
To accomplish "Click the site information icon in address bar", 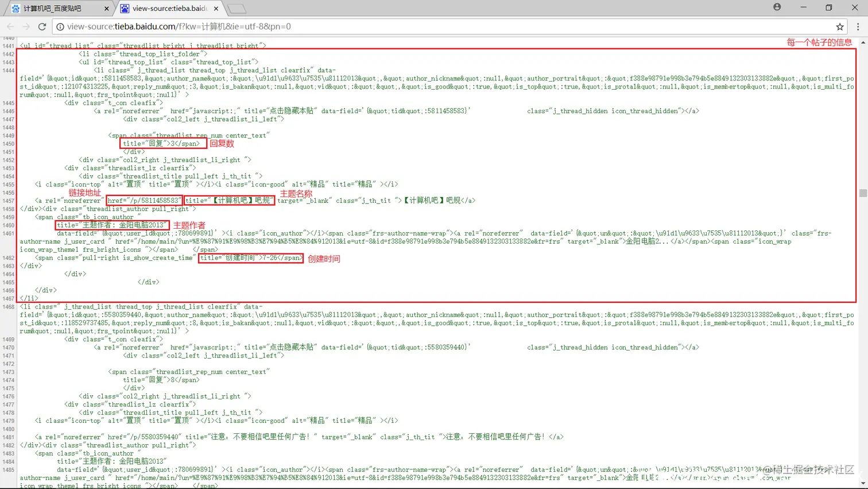I will point(60,26).
